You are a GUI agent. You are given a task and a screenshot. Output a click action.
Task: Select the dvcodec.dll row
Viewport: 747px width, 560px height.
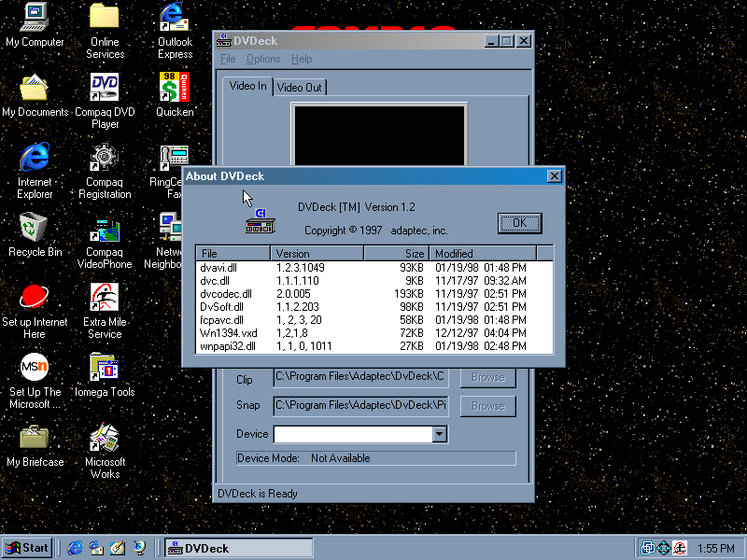[x=374, y=294]
